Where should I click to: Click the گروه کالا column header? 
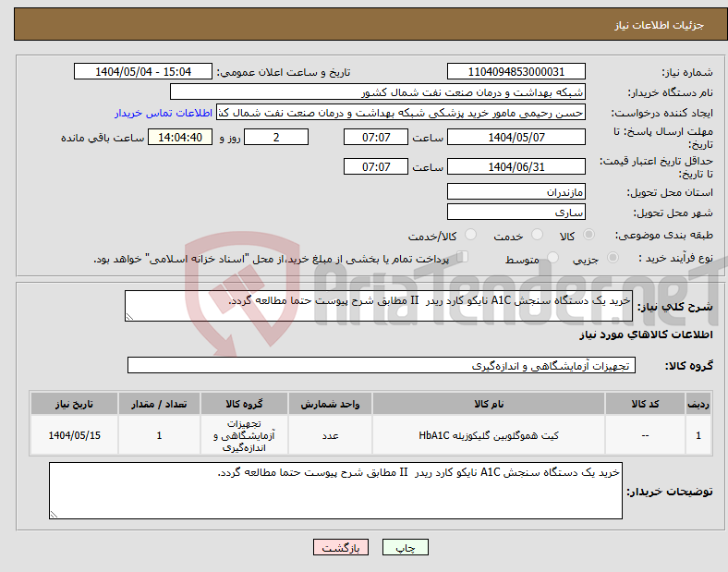click(x=244, y=404)
